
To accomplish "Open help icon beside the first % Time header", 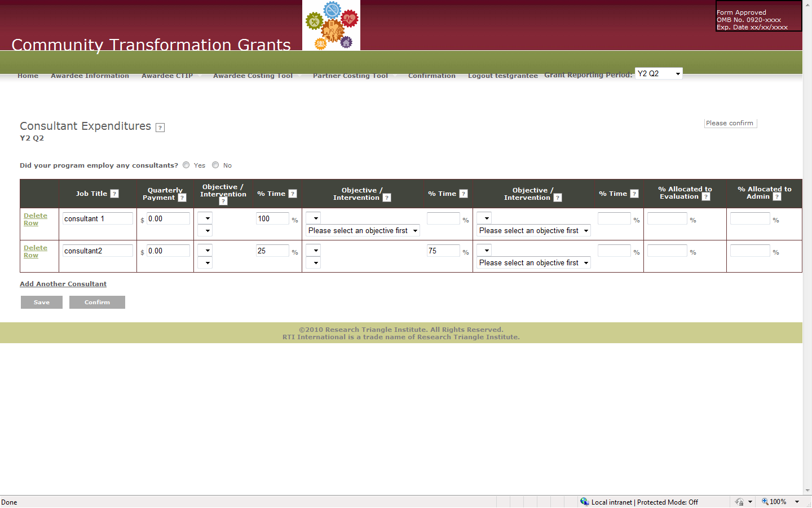I will coord(293,194).
